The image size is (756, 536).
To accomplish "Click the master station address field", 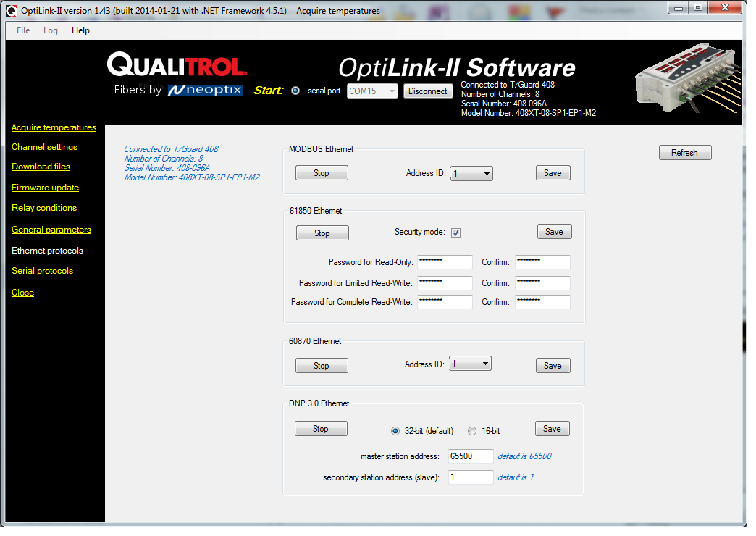I will 471,456.
